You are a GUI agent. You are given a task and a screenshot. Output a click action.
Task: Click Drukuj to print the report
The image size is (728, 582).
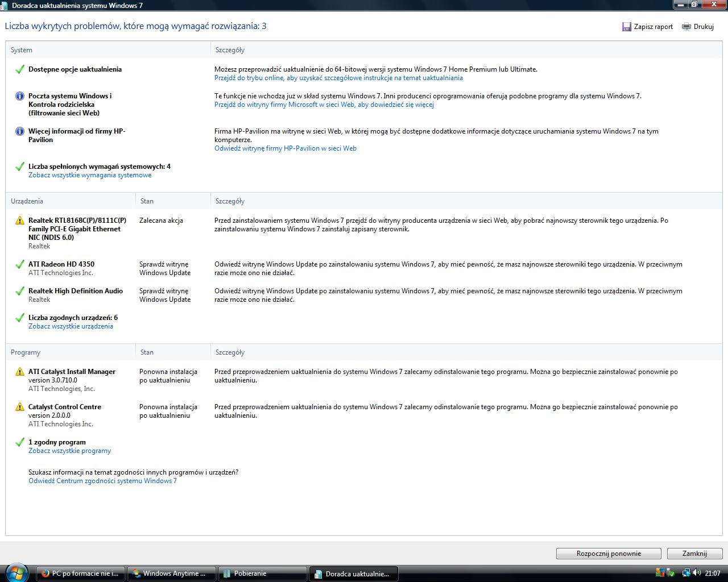(x=704, y=27)
